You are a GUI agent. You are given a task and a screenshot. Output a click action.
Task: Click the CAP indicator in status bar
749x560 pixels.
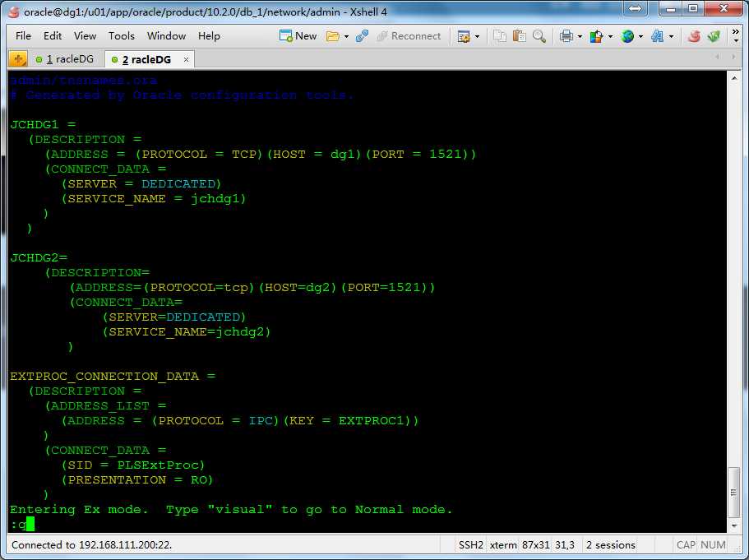coord(686,544)
